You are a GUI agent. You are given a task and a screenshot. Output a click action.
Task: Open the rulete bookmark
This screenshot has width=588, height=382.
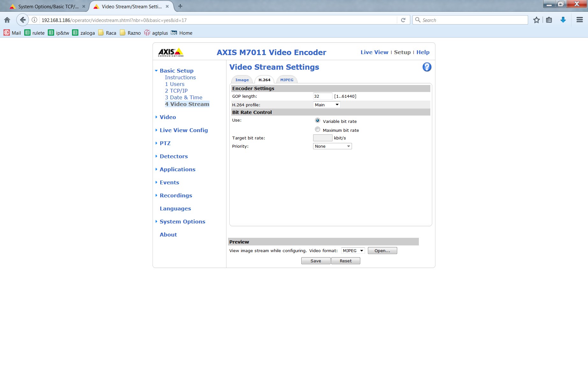point(34,33)
